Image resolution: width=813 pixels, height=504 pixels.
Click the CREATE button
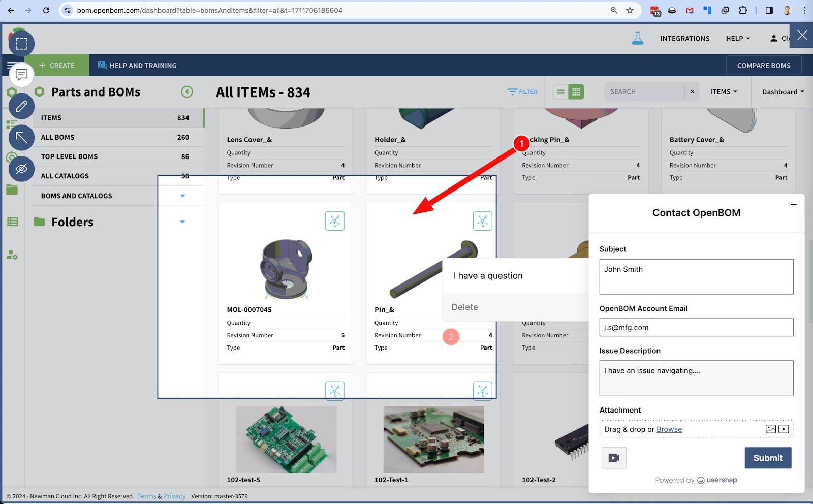(x=57, y=66)
